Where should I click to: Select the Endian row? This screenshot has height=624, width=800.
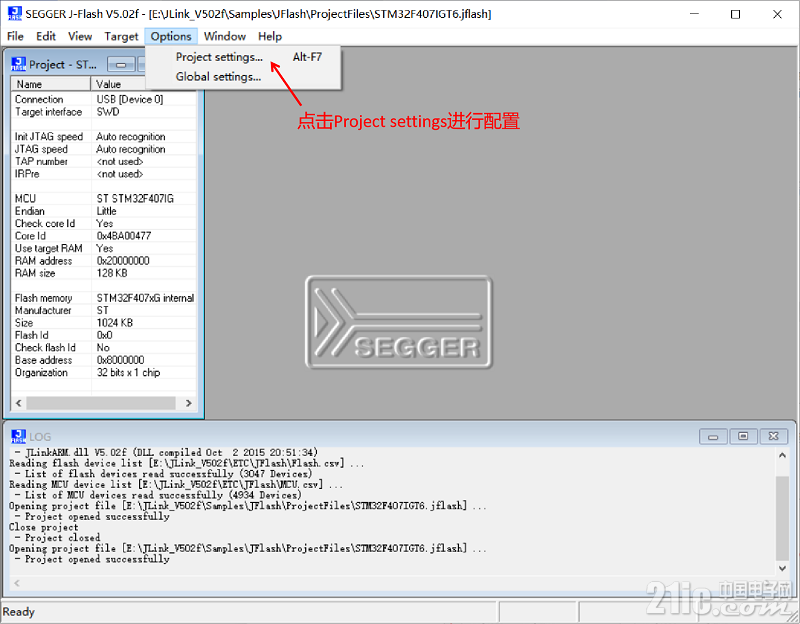tap(104, 211)
